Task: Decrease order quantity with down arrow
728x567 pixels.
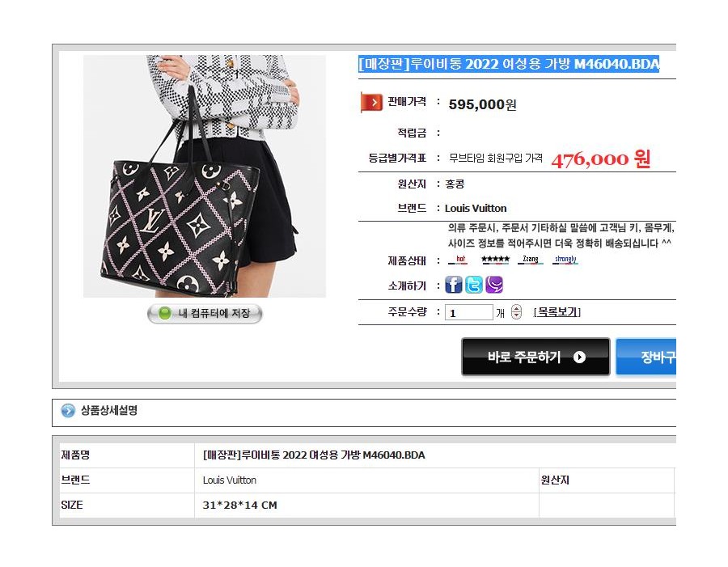Action: click(516, 315)
